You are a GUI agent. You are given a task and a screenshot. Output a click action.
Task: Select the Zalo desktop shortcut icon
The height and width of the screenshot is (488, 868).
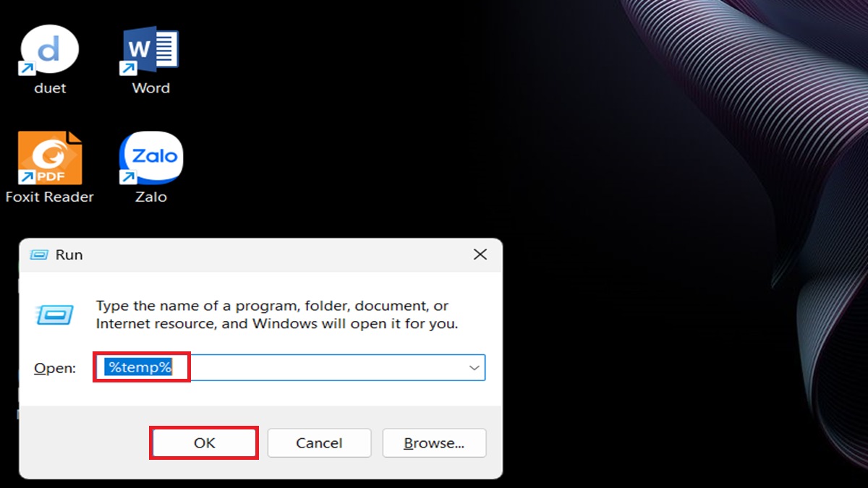[150, 158]
